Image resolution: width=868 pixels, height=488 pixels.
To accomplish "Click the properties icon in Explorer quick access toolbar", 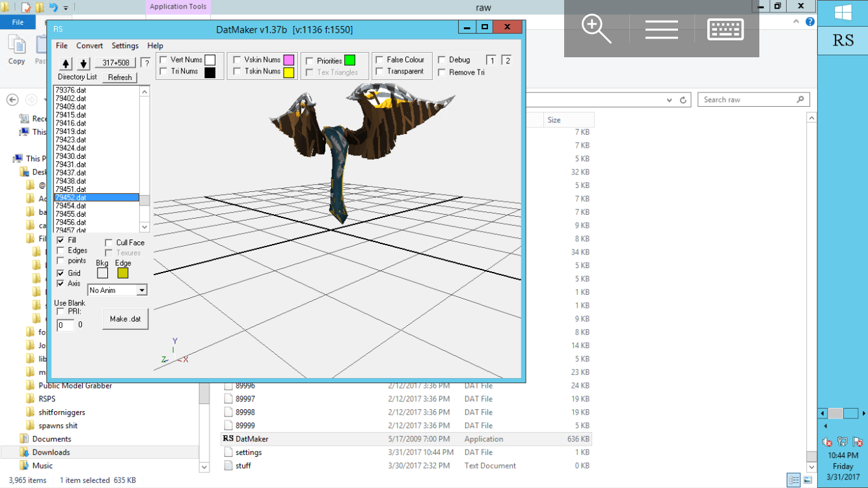I will (x=26, y=8).
